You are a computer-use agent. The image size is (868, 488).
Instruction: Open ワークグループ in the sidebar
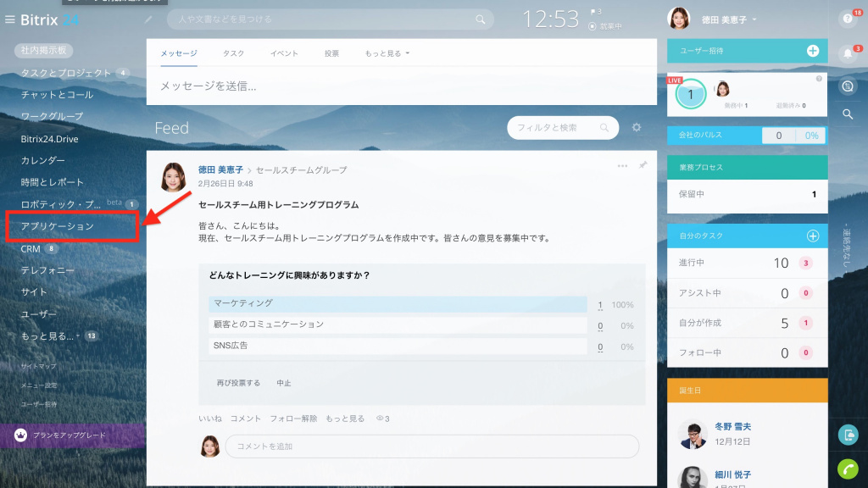pyautogui.click(x=52, y=116)
